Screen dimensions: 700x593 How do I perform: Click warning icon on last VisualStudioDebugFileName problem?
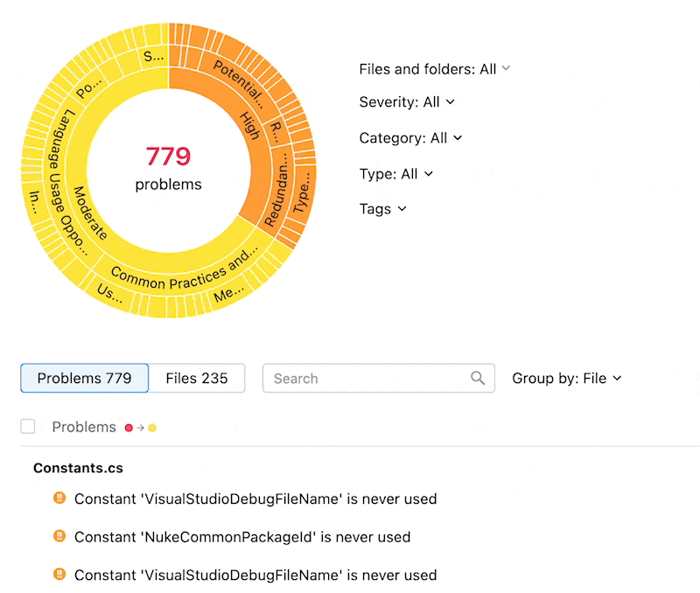[59, 574]
